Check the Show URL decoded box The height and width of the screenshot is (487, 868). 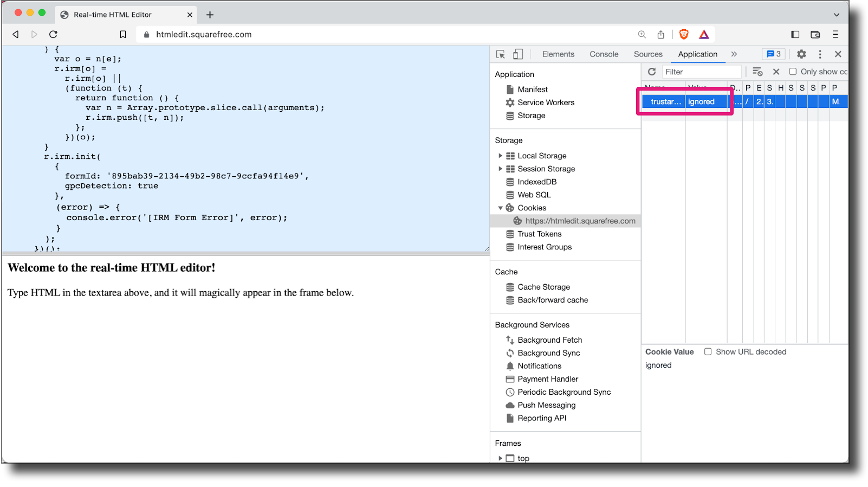click(708, 352)
